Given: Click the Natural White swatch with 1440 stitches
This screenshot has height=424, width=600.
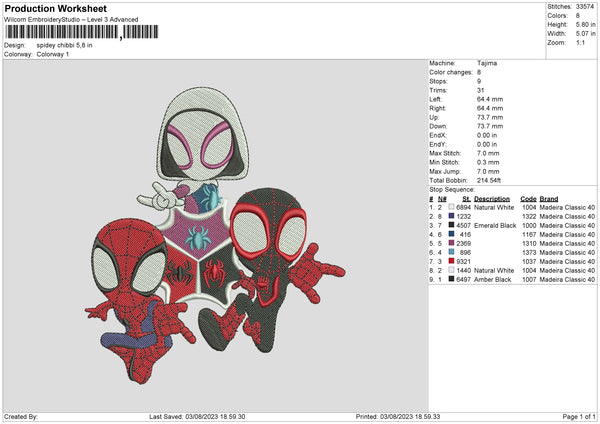Looking at the screenshot, I should pos(451,270).
